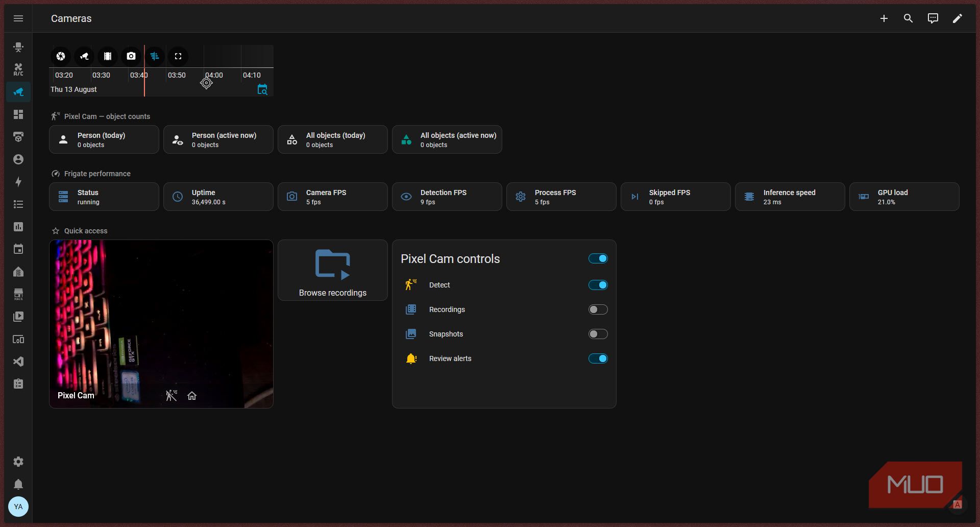Open the Logbook list icon in sidebar
Screen dimensions: 980x527
pyautogui.click(x=18, y=204)
